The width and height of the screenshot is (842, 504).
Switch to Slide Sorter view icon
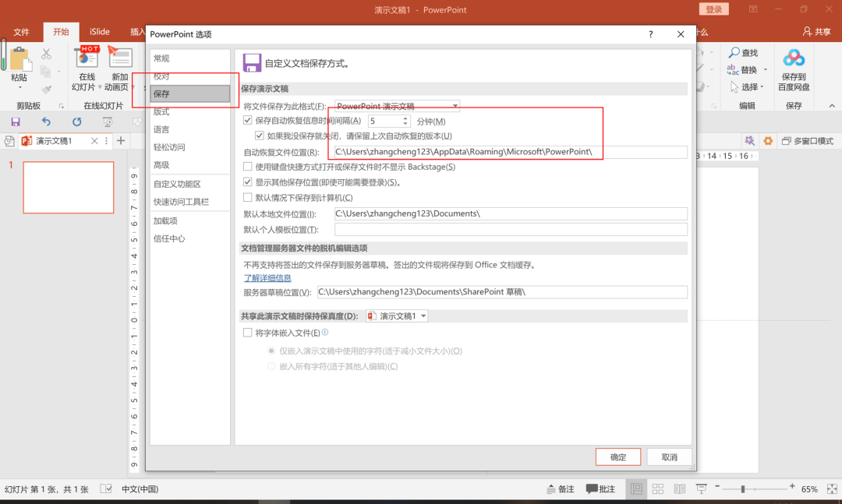click(658, 489)
